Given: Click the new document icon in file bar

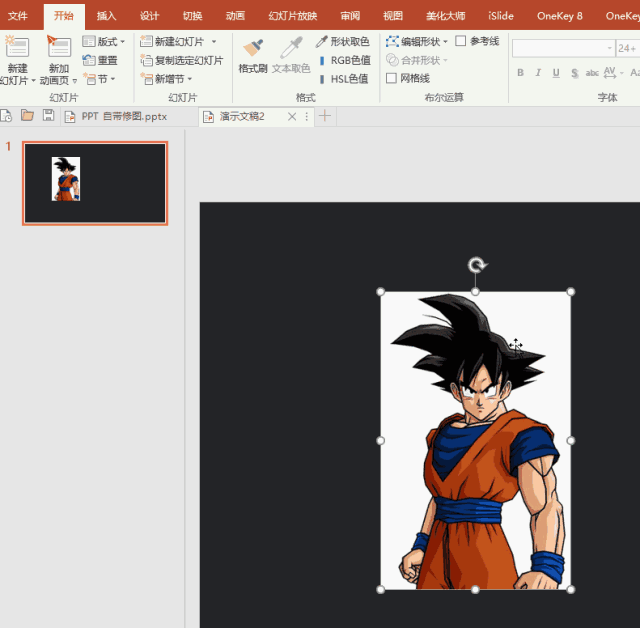Looking at the screenshot, I should tap(7, 116).
